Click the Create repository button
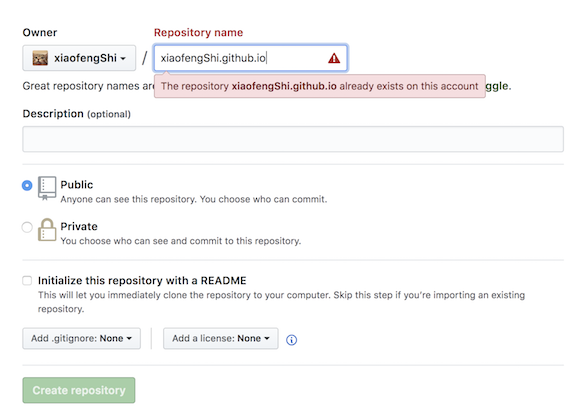567x415 pixels. (79, 390)
